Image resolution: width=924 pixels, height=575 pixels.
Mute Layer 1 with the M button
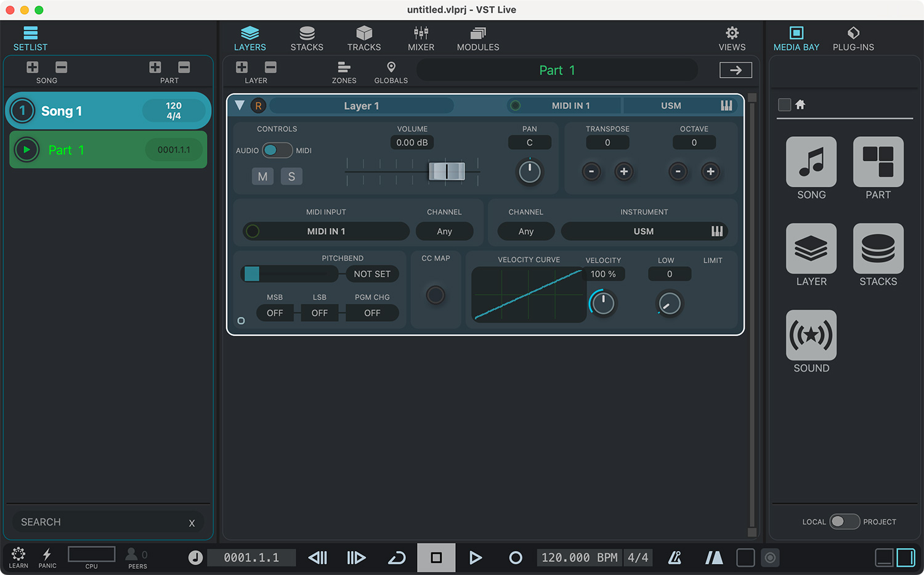262,176
